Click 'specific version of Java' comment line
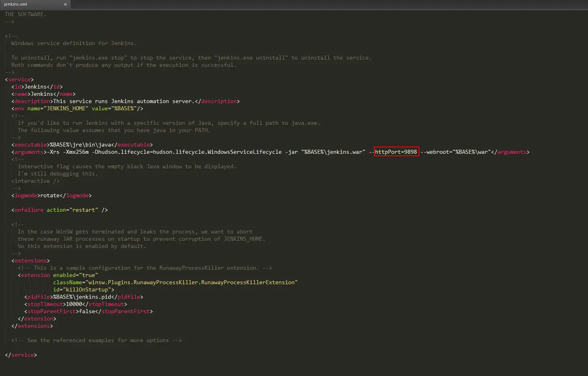Viewport: 588px width, 376px height. point(169,123)
